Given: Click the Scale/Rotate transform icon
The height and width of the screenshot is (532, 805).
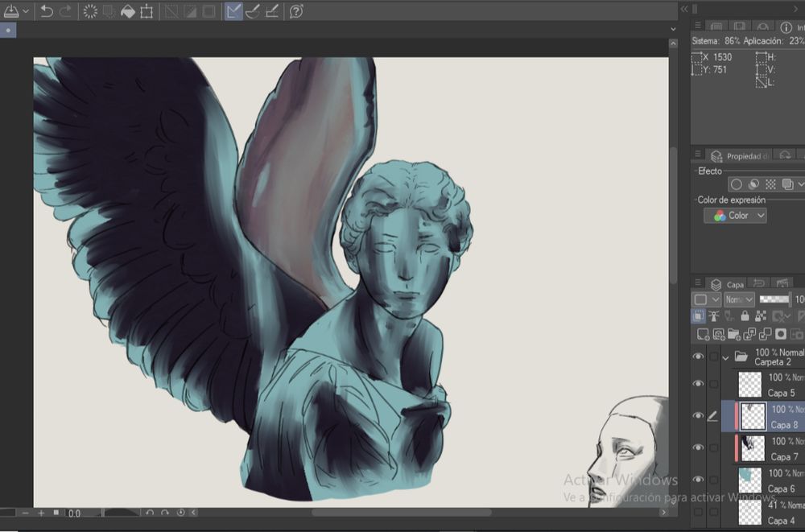Looking at the screenshot, I should (147, 11).
